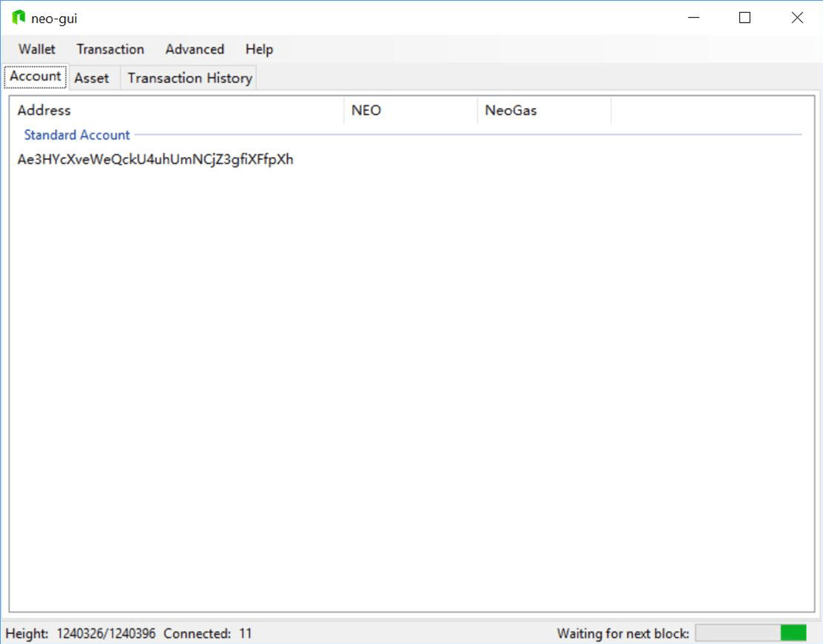The height and width of the screenshot is (644, 823).
Task: Open the Help menu
Action: pos(259,49)
